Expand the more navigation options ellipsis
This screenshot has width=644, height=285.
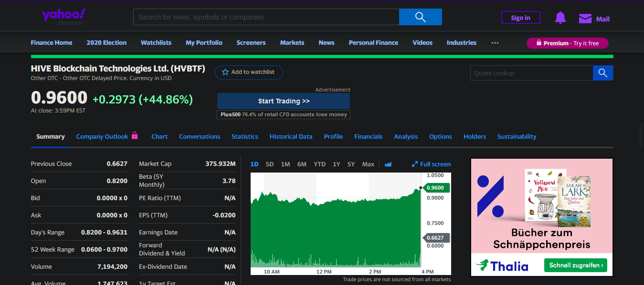495,43
